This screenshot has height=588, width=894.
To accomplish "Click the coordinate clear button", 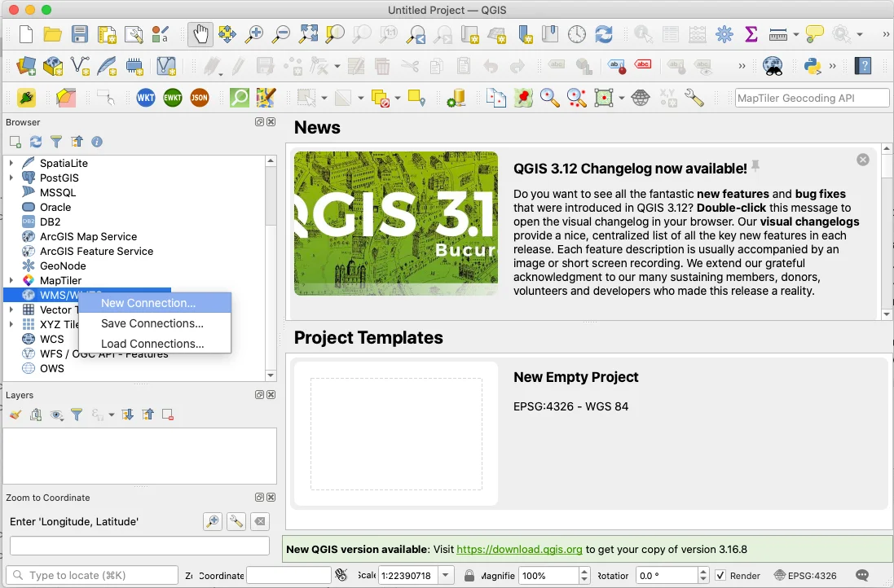I will (x=260, y=521).
